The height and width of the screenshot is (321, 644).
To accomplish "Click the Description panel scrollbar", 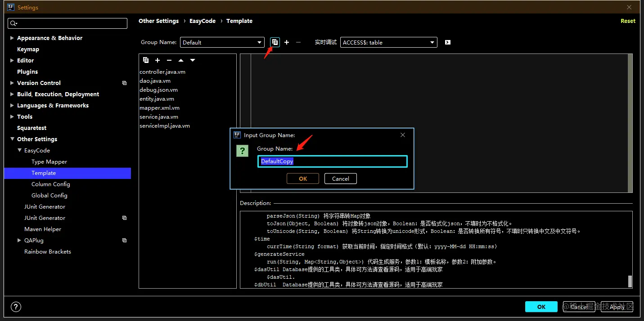I will pyautogui.click(x=630, y=281).
